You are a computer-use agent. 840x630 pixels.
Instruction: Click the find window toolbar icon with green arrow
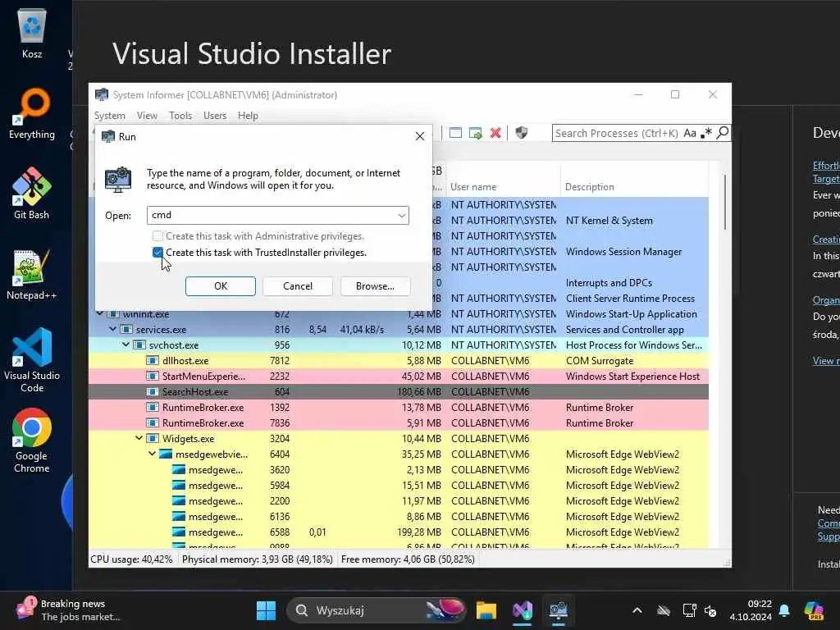click(475, 133)
